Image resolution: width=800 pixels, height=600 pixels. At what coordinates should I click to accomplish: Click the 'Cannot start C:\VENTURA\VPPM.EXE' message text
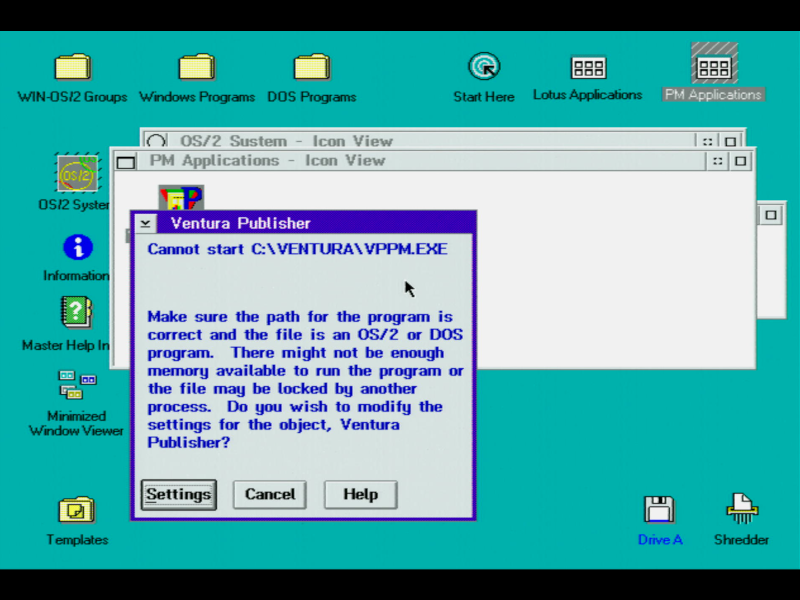coord(297,249)
